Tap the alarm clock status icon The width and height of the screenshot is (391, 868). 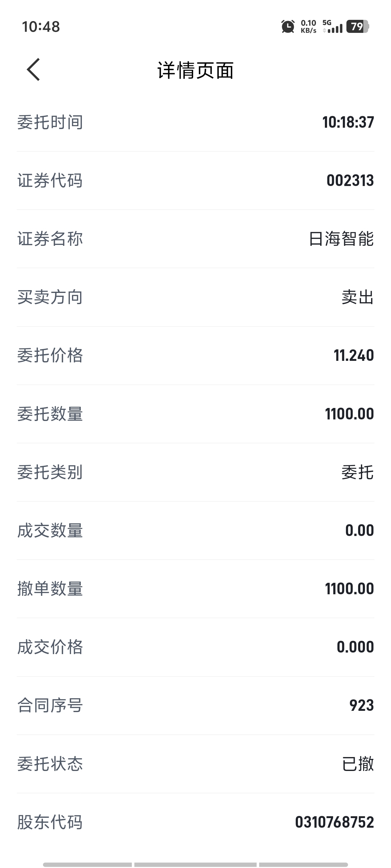coord(288,26)
